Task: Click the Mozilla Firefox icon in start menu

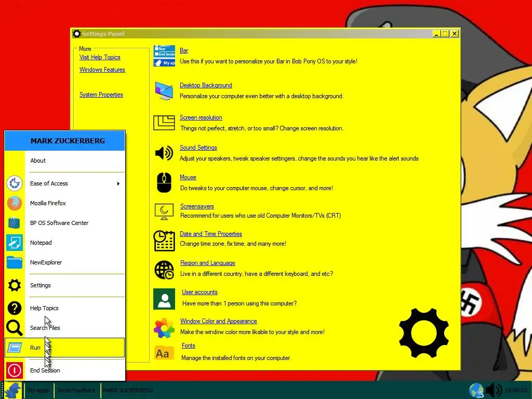Action: click(14, 203)
